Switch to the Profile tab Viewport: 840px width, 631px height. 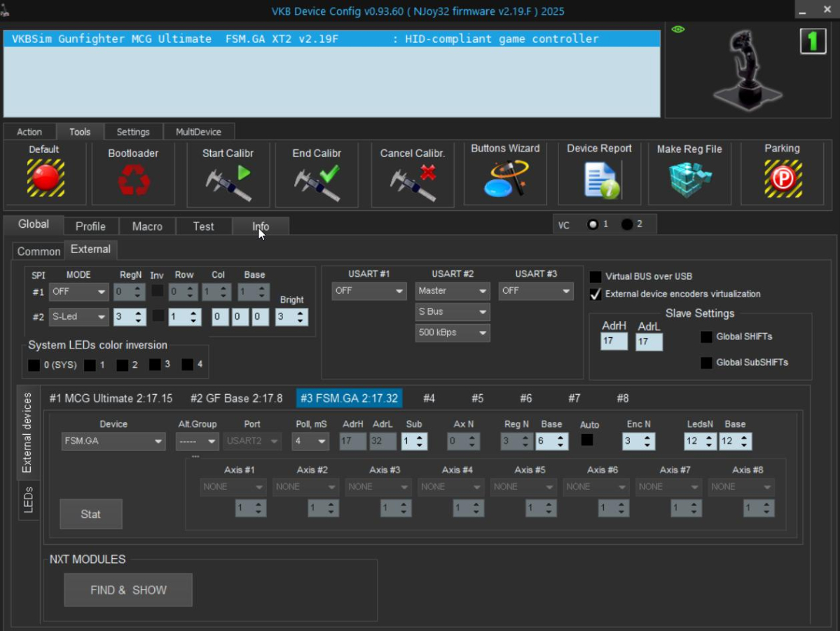pyautogui.click(x=90, y=226)
